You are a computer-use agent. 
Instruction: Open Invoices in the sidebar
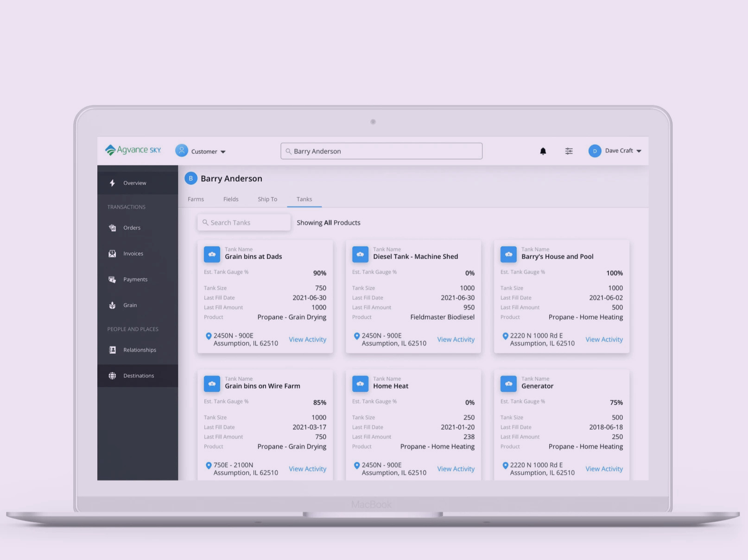[138, 254]
